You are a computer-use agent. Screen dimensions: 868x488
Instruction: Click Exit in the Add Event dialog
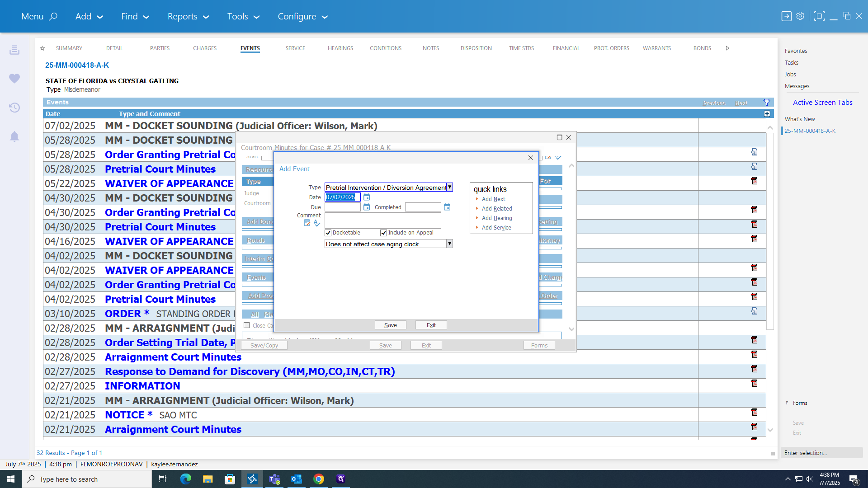click(431, 325)
